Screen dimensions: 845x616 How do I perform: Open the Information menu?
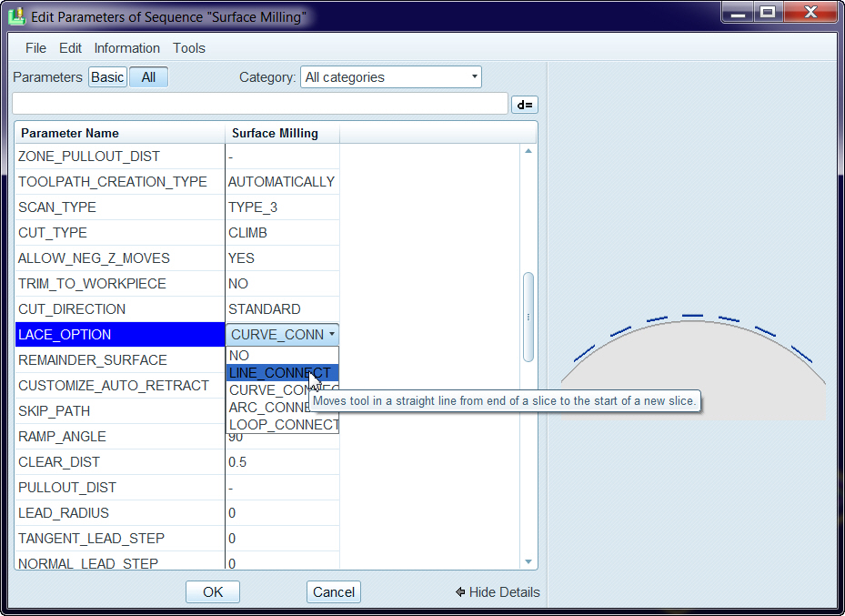(126, 48)
